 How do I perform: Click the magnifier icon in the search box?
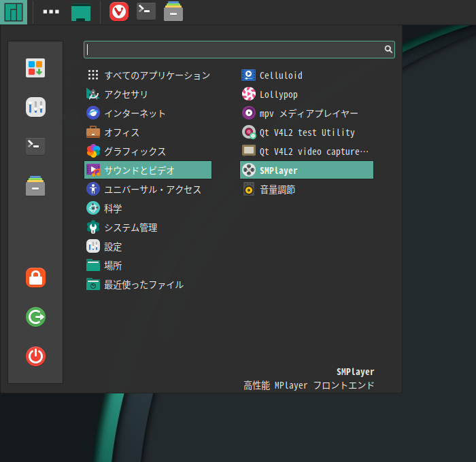click(388, 49)
